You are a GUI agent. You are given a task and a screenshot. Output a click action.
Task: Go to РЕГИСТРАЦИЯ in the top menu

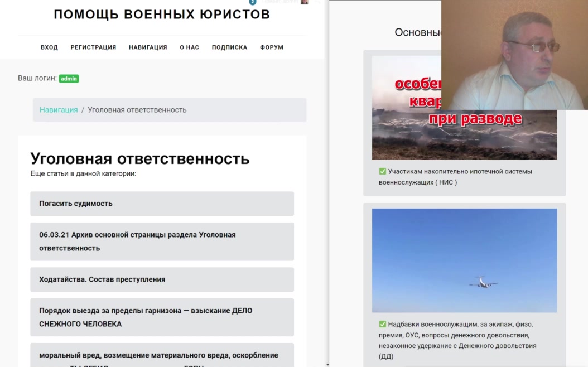click(x=93, y=47)
